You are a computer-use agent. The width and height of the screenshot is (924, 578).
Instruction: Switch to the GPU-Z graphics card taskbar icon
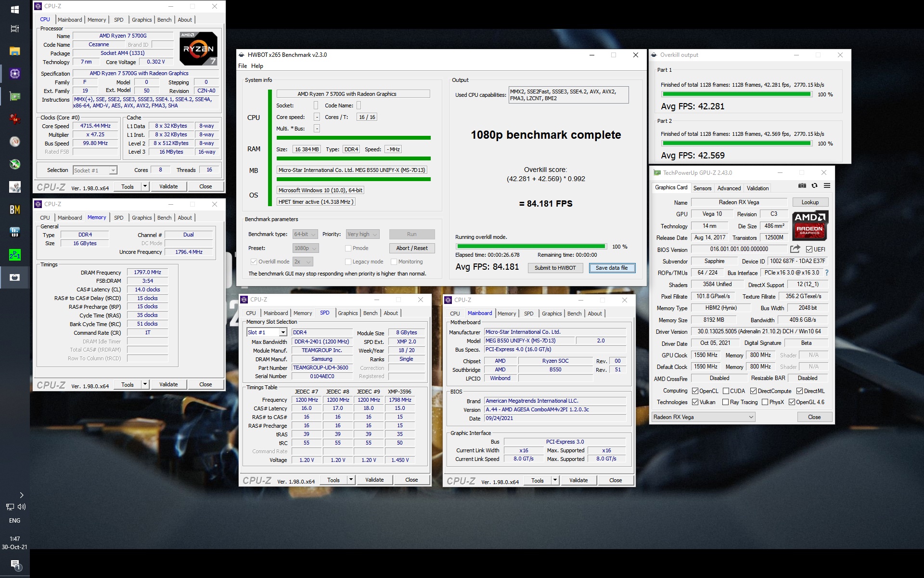(14, 96)
